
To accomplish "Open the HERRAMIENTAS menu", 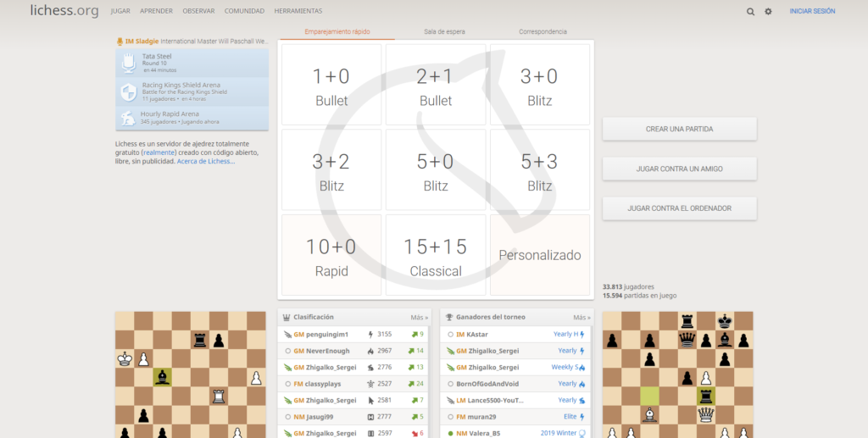I will pos(298,11).
